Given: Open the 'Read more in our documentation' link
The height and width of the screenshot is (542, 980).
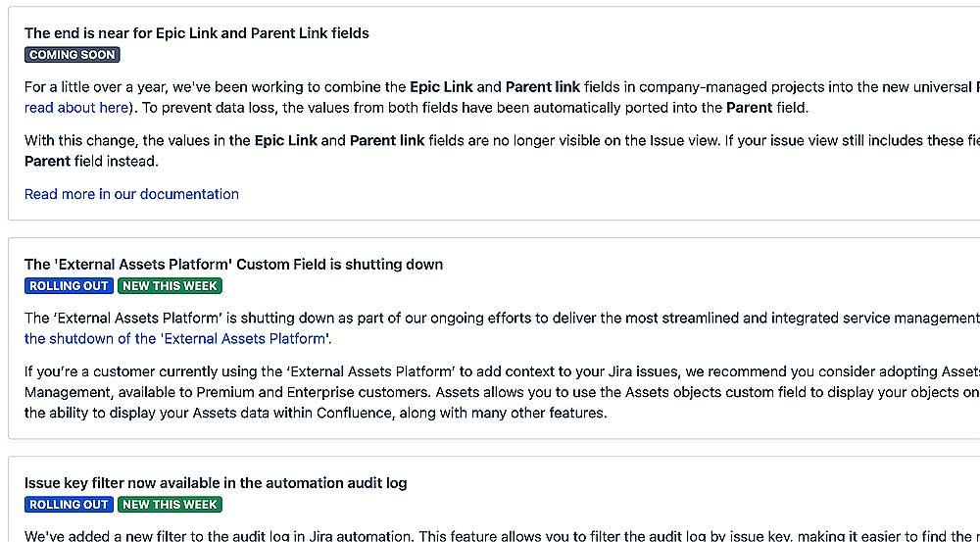Looking at the screenshot, I should click(x=131, y=194).
